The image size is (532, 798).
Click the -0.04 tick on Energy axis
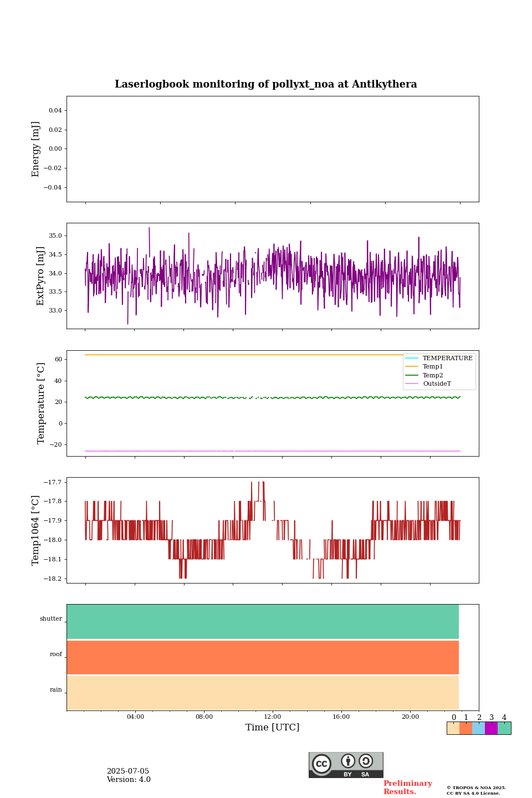click(x=53, y=187)
